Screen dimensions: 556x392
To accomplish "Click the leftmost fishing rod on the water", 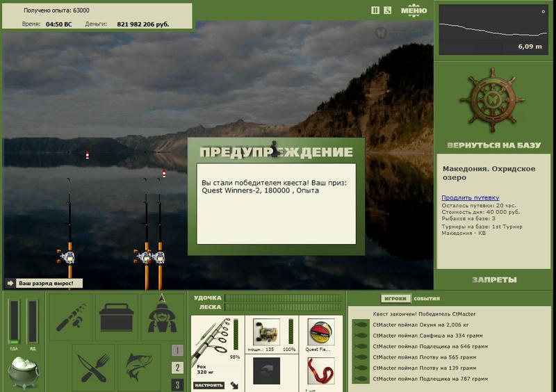I will 69,234.
